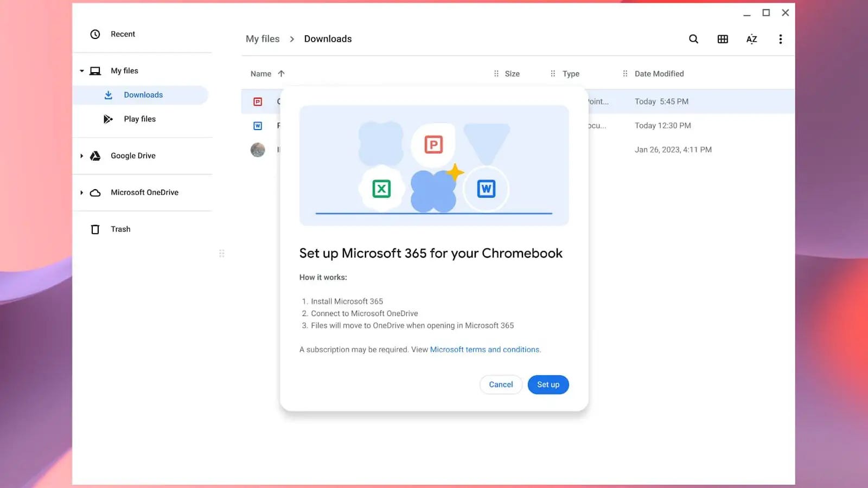Sort files by Type column
The width and height of the screenshot is (868, 488).
click(571, 74)
